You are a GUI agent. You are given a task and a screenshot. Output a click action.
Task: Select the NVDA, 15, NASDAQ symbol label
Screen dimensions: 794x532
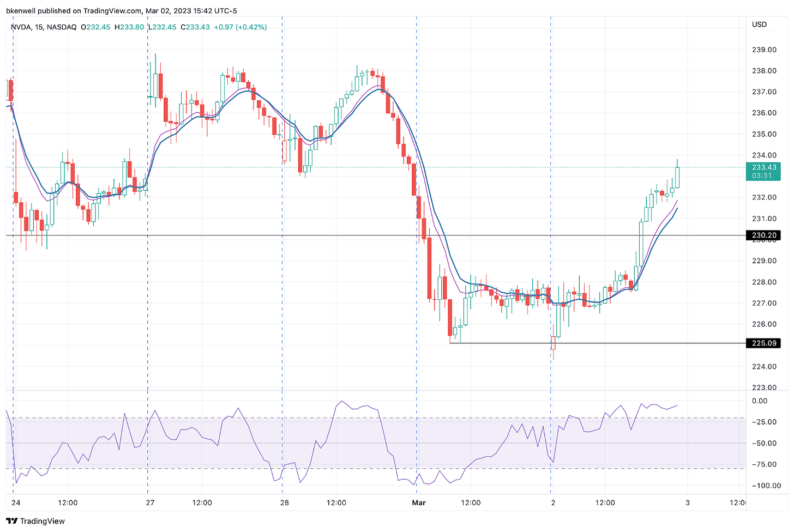click(x=44, y=27)
